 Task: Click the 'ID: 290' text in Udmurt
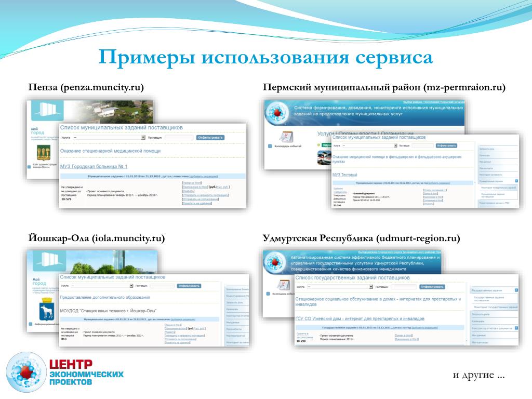coord(301,341)
